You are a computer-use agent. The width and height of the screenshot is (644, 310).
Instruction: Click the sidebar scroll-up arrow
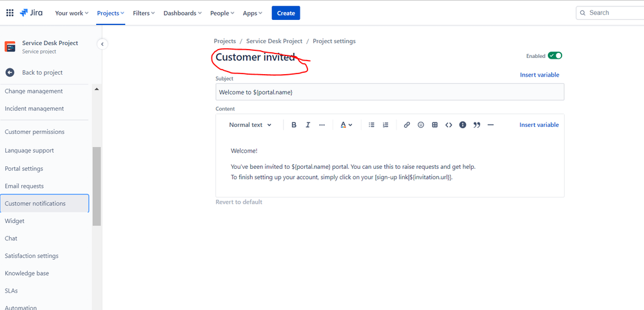97,89
